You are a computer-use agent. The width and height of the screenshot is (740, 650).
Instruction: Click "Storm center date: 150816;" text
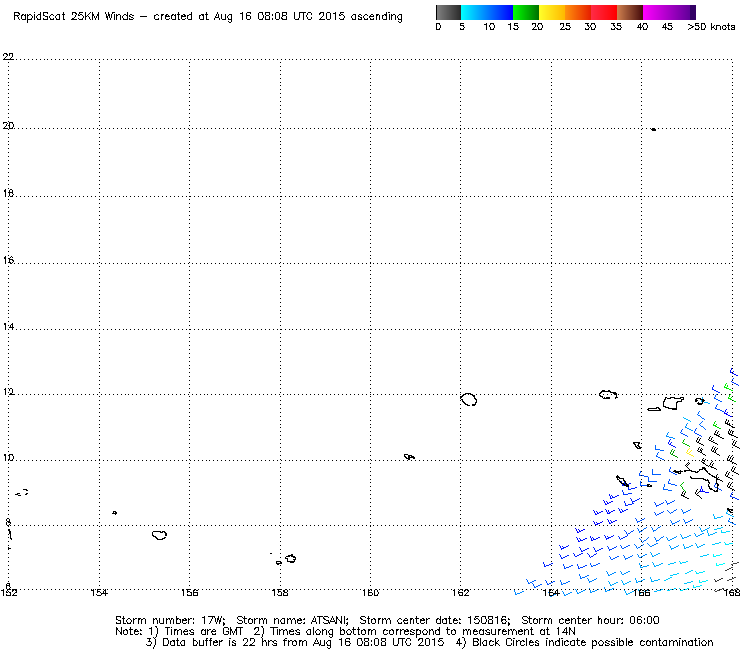click(x=435, y=620)
